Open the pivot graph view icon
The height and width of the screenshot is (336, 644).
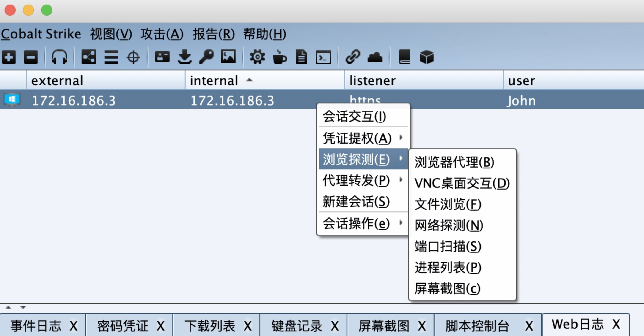point(89,57)
